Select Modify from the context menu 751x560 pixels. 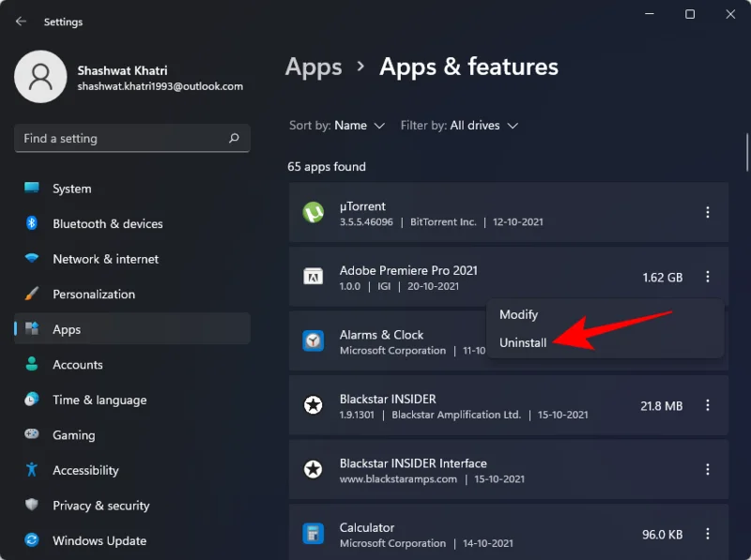pos(518,314)
